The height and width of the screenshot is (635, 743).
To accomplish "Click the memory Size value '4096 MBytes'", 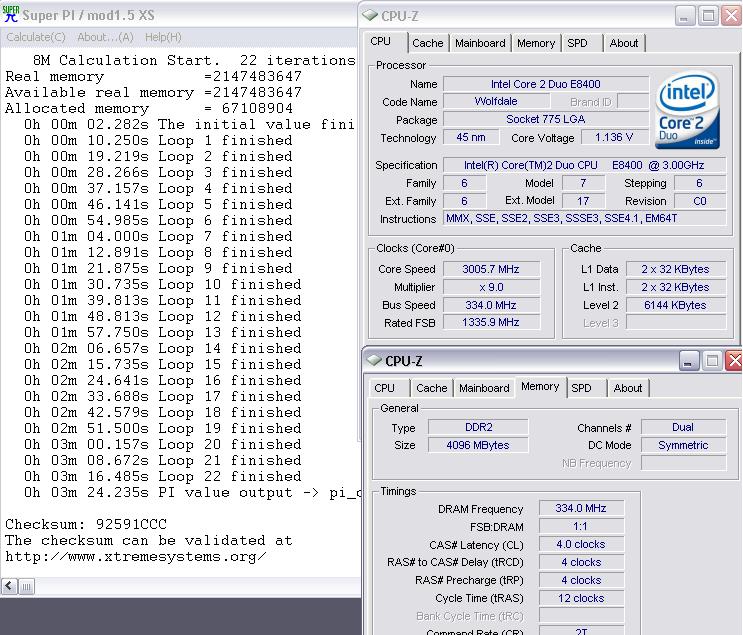I will [x=478, y=445].
